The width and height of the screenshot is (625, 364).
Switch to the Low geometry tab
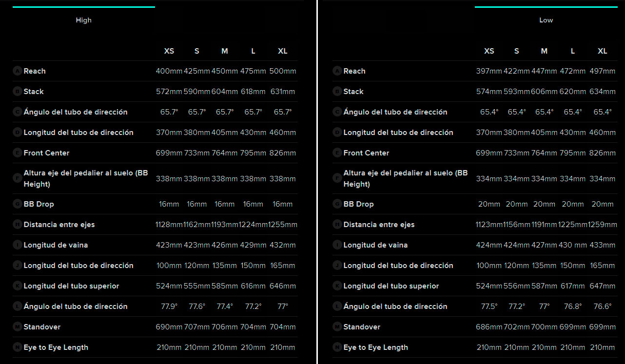click(546, 20)
